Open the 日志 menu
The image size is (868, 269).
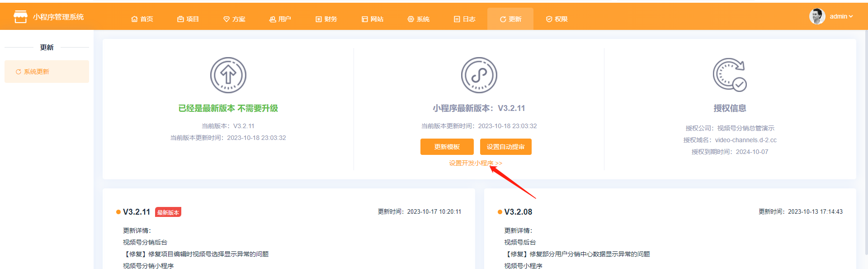465,19
